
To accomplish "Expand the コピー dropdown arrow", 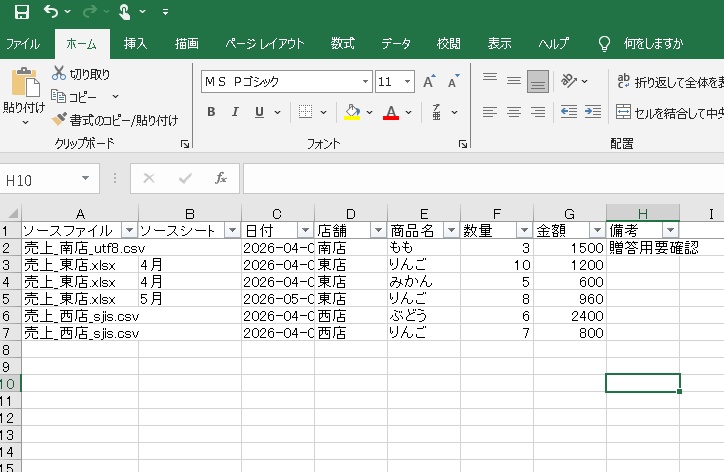I will pos(115,97).
